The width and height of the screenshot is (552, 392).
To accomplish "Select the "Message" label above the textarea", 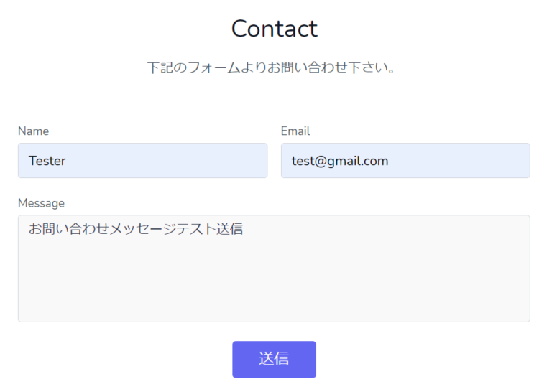I will (41, 203).
